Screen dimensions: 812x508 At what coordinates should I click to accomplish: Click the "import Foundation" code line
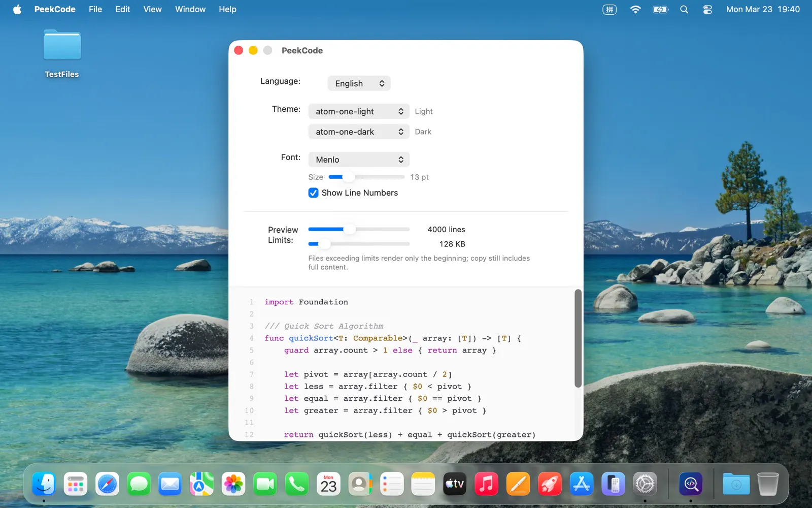click(306, 302)
